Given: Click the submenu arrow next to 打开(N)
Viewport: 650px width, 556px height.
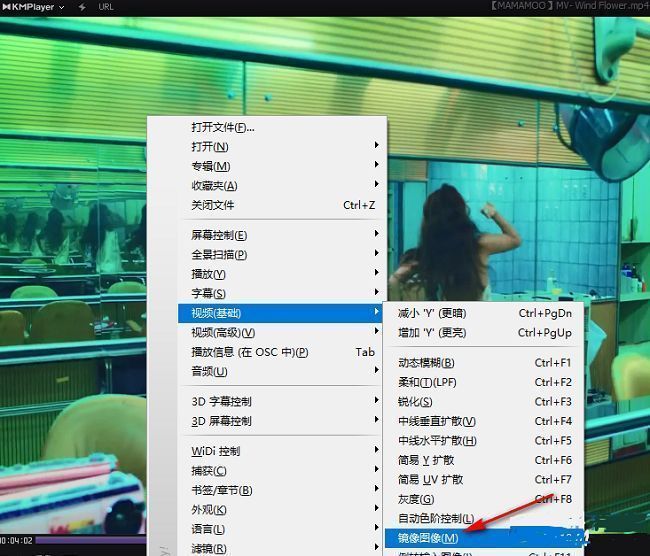Looking at the screenshot, I should click(x=376, y=145).
